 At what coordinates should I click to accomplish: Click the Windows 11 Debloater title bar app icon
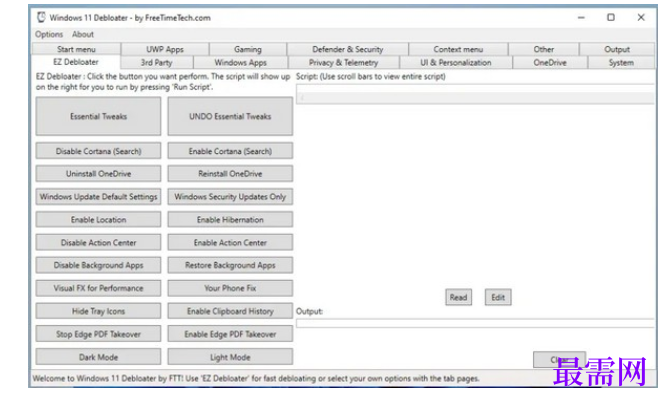coord(41,17)
